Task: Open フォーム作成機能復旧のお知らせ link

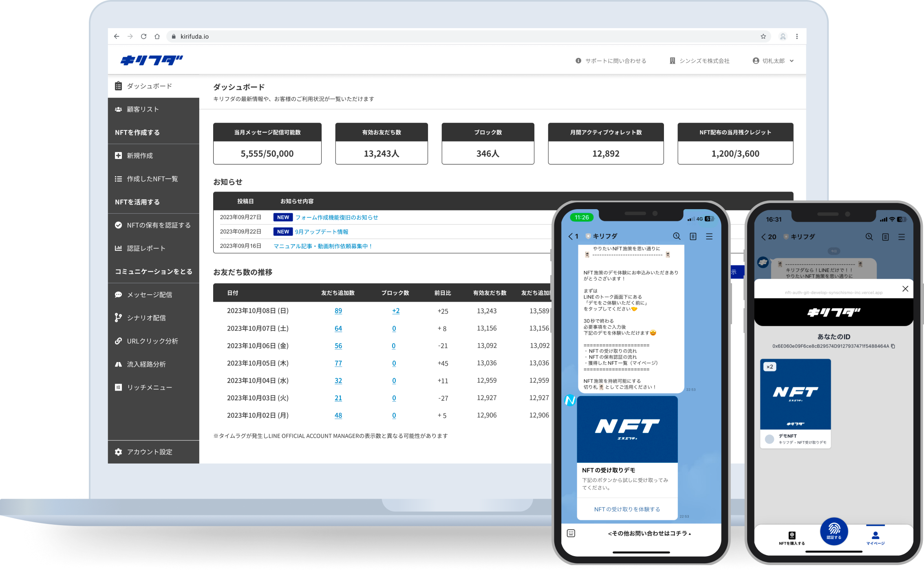Action: pos(336,217)
